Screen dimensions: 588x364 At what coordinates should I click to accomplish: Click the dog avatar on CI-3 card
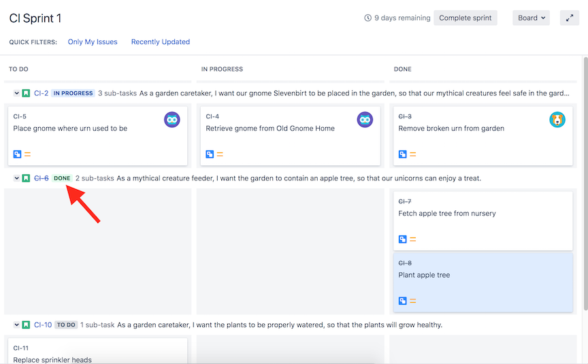click(x=557, y=120)
